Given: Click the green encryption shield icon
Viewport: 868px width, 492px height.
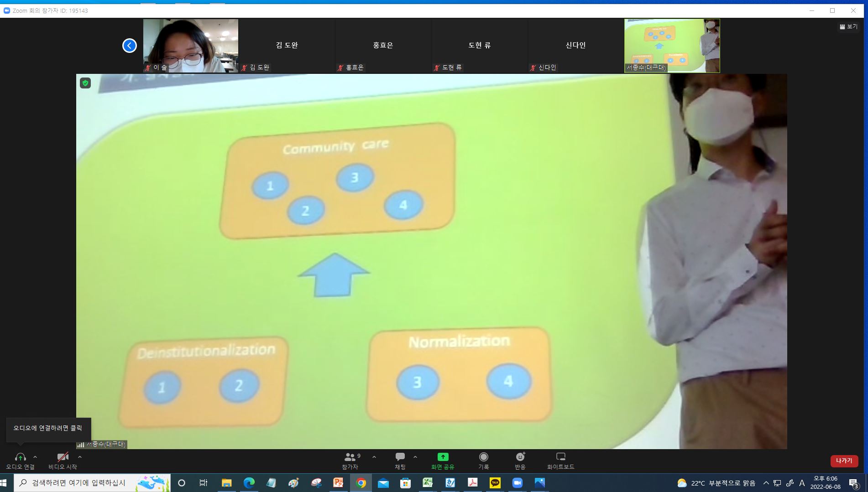Looking at the screenshot, I should point(85,83).
